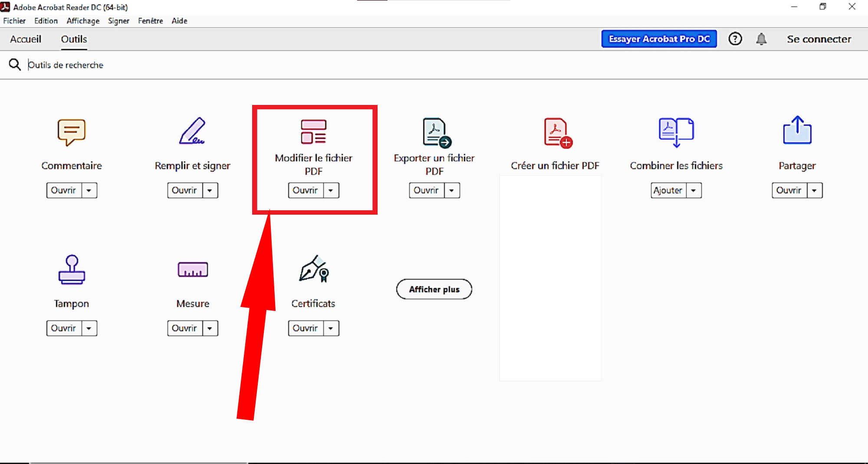Switch to the Accueil tab
This screenshot has height=464, width=868.
click(x=26, y=39)
